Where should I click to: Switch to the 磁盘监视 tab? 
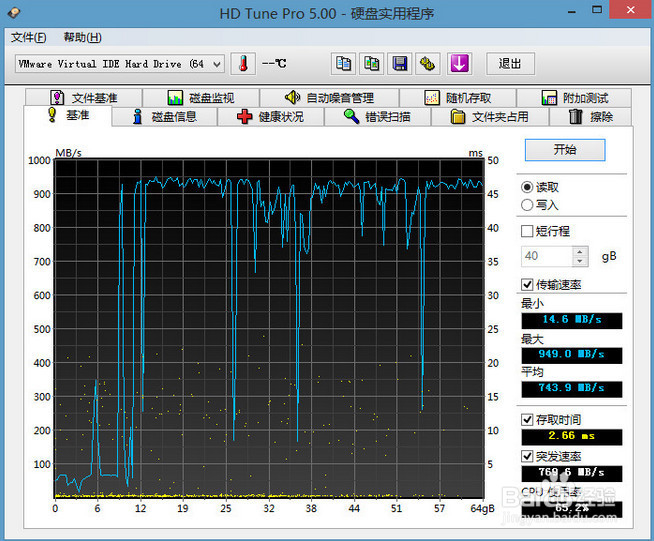[201, 98]
